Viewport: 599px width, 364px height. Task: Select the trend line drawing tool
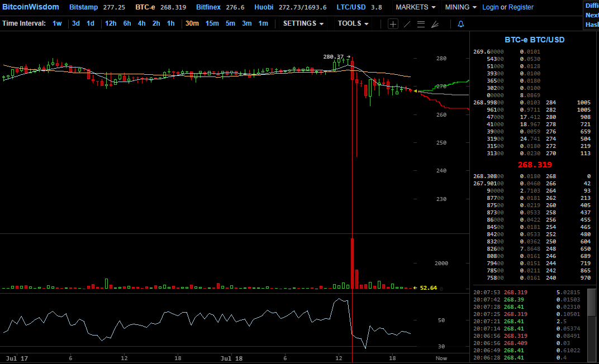point(407,24)
